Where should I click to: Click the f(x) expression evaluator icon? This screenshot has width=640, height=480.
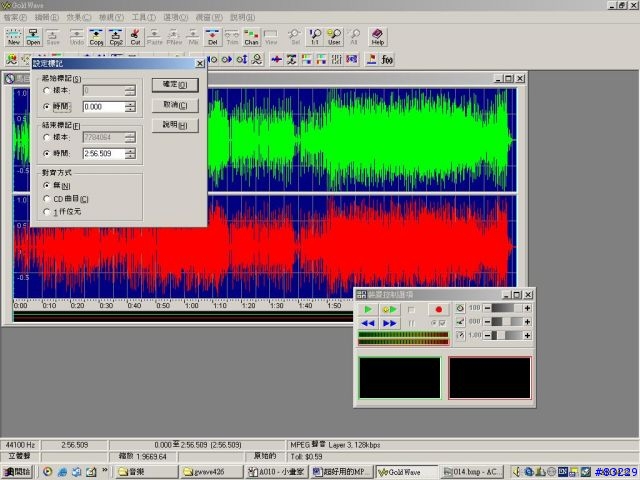387,60
